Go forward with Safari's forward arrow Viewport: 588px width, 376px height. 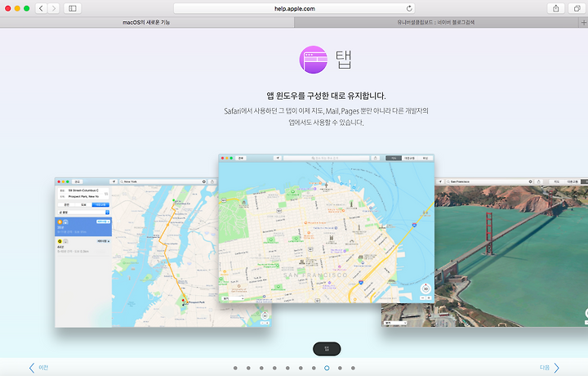(x=54, y=8)
